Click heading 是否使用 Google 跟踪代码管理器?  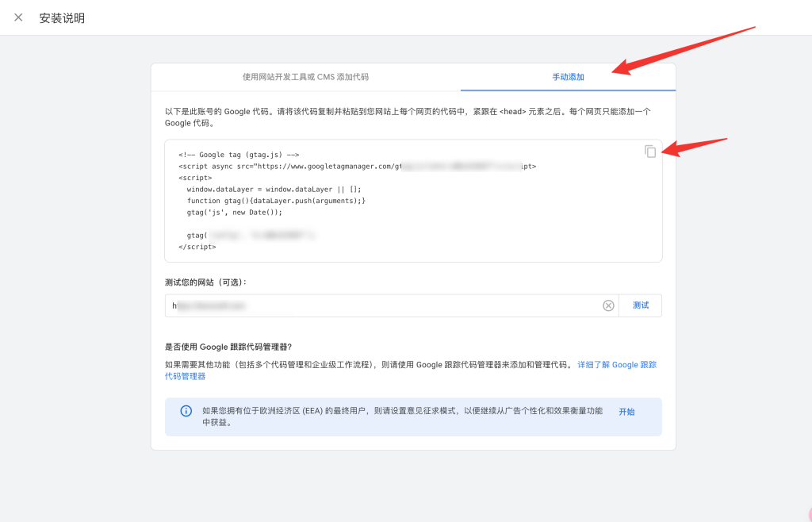pos(228,347)
